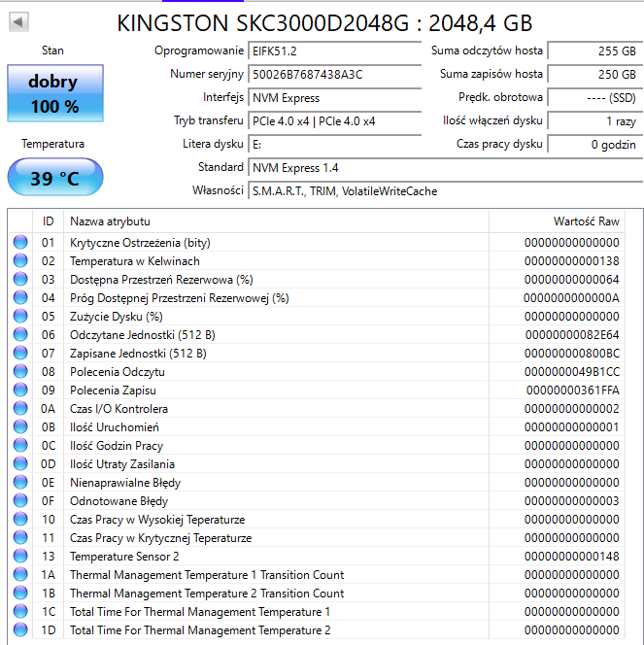The image size is (644, 645).
Task: Click the interface field 'NVM Express'
Action: pos(335,98)
